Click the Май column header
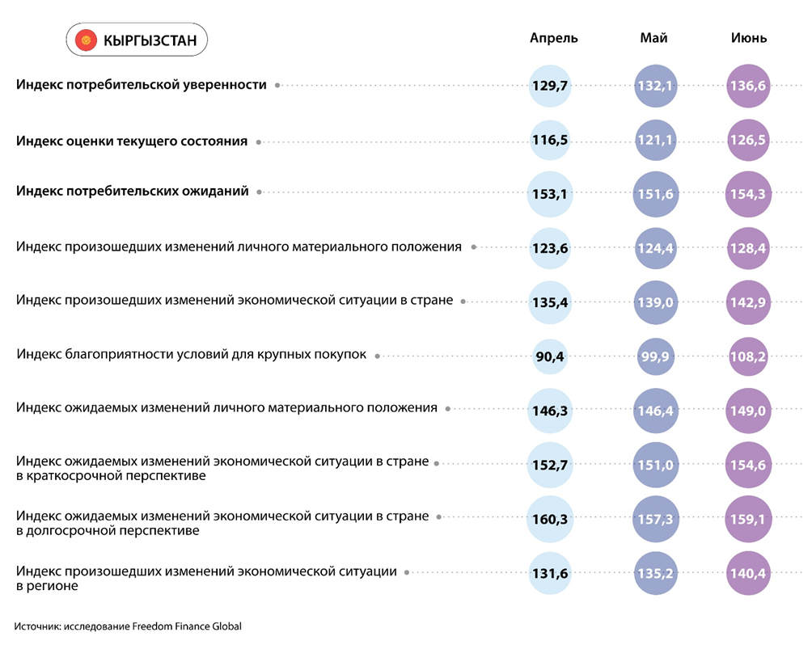Image resolution: width=812 pixels, height=649 pixels. pos(653,38)
